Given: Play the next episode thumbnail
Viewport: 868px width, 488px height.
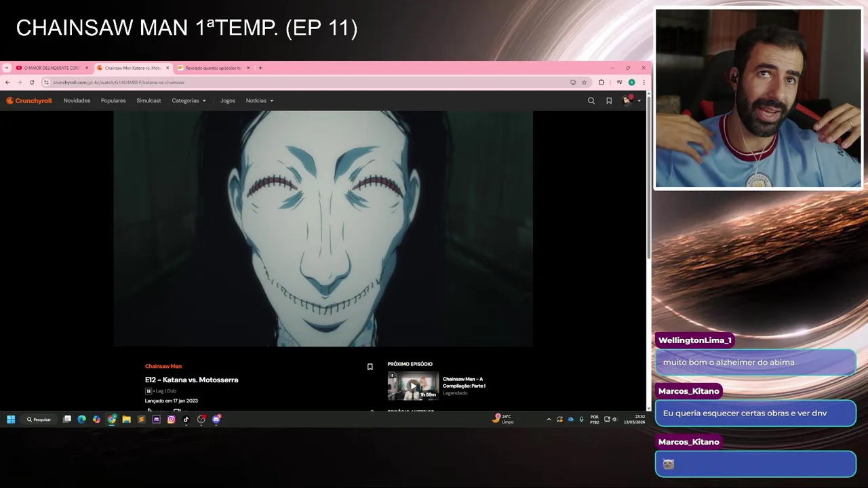Looking at the screenshot, I should point(413,386).
